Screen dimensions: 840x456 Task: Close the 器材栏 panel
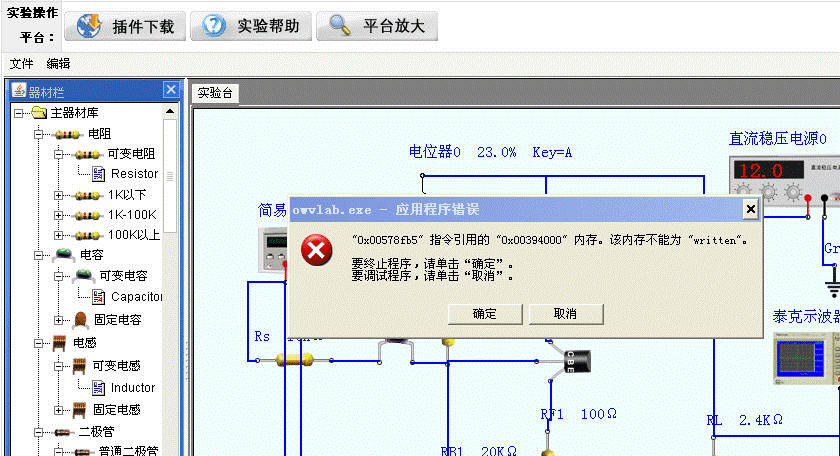pyautogui.click(x=171, y=90)
